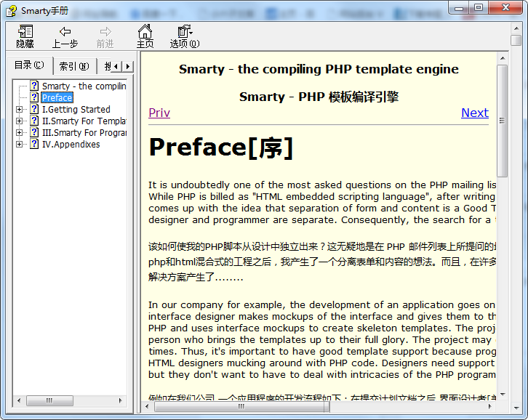Viewport: 528px width, 420px height.
Task: Expand the IV.Appendixes tree node
Action: (20, 145)
